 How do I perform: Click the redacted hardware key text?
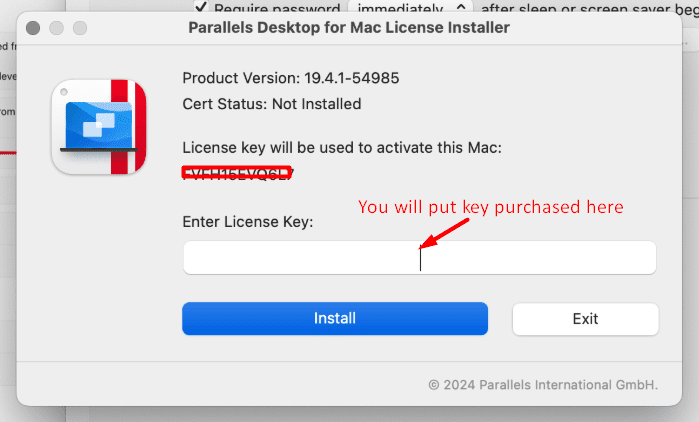click(237, 173)
